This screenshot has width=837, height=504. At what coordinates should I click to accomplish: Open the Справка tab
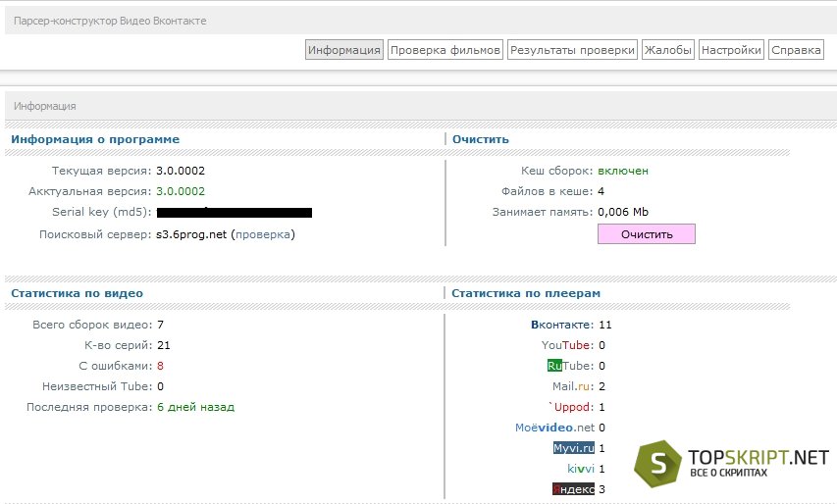[796, 50]
